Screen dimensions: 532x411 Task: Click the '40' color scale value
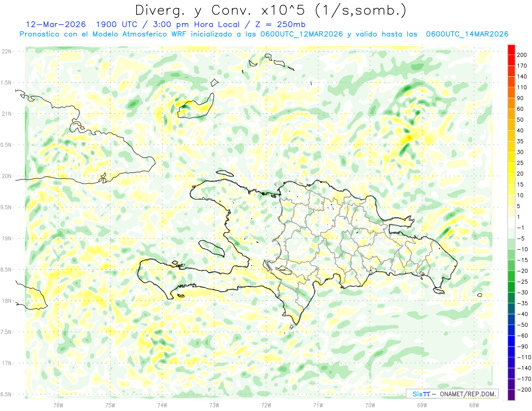[521, 130]
